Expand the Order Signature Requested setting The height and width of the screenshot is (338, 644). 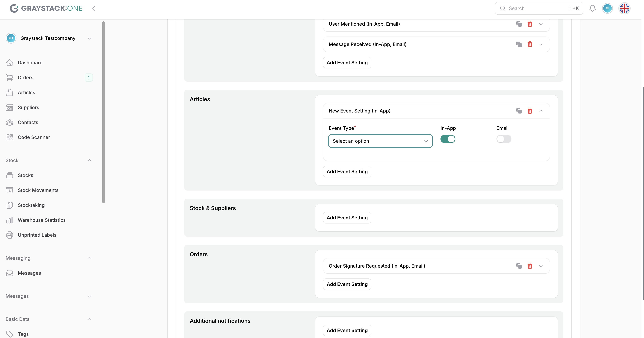point(541,266)
